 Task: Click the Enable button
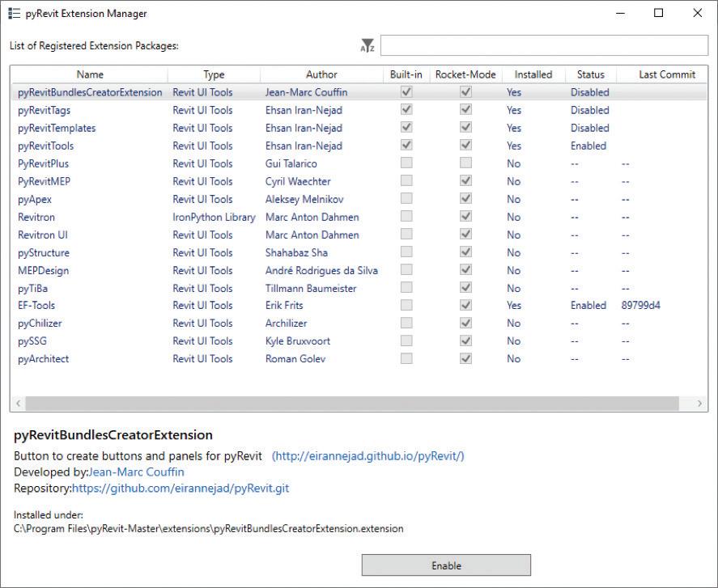446,565
